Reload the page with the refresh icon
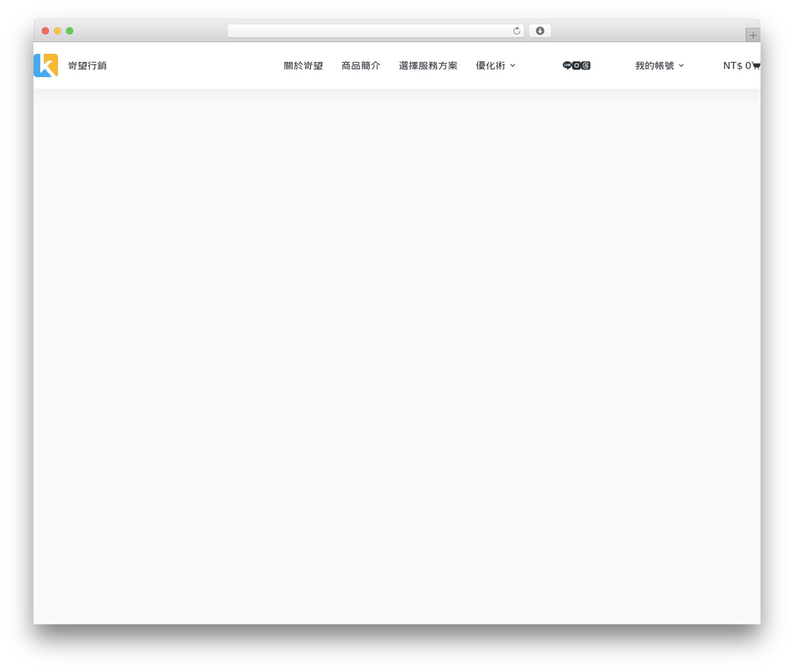Screen dimensions: 794x672 click(x=516, y=31)
